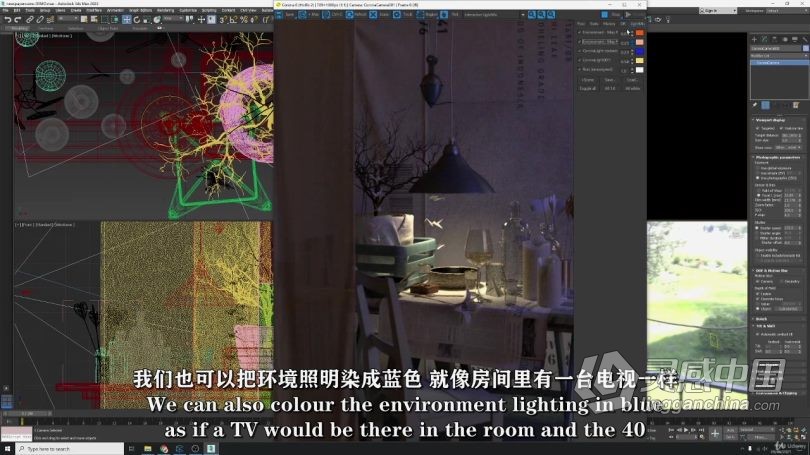The height and width of the screenshot is (455, 810).
Task: Click the All white button in LightMix
Action: pyautogui.click(x=632, y=88)
